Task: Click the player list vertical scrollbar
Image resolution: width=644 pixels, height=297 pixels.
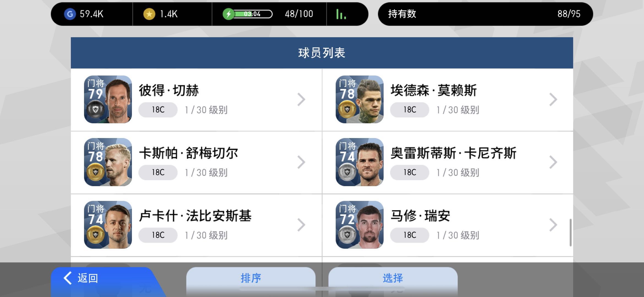Action: click(570, 232)
